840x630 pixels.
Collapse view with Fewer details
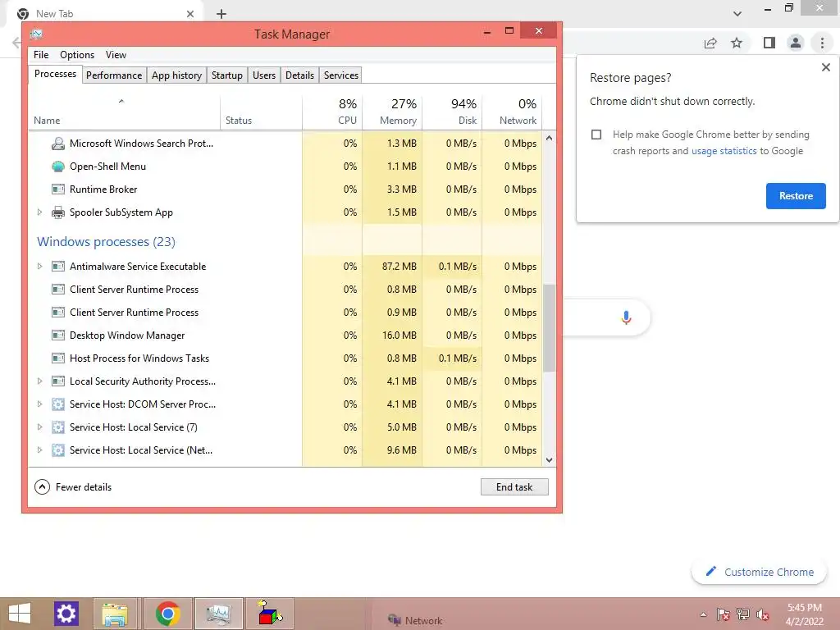73,487
